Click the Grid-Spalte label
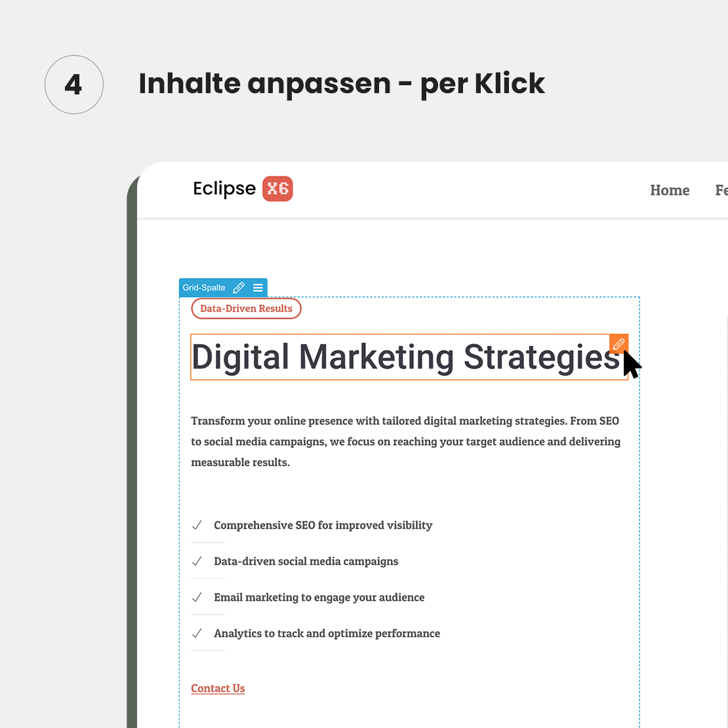Screen dimensions: 728x728 [x=204, y=288]
